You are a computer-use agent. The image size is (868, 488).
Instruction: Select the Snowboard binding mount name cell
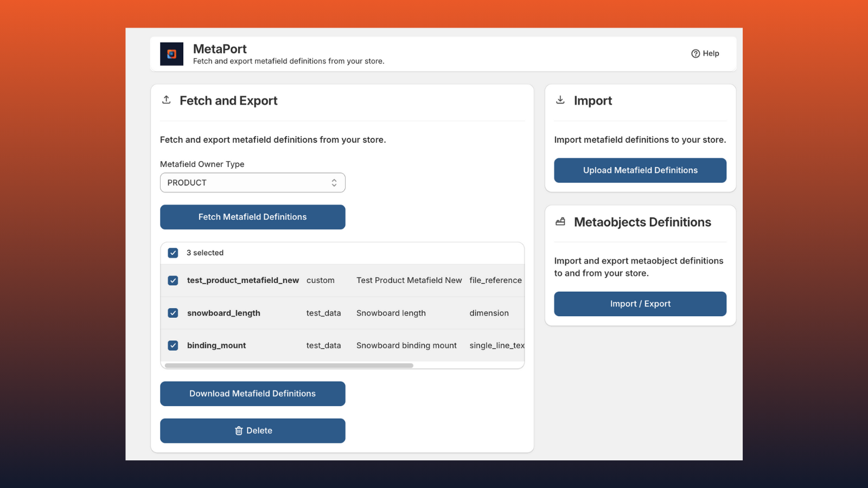(x=406, y=345)
